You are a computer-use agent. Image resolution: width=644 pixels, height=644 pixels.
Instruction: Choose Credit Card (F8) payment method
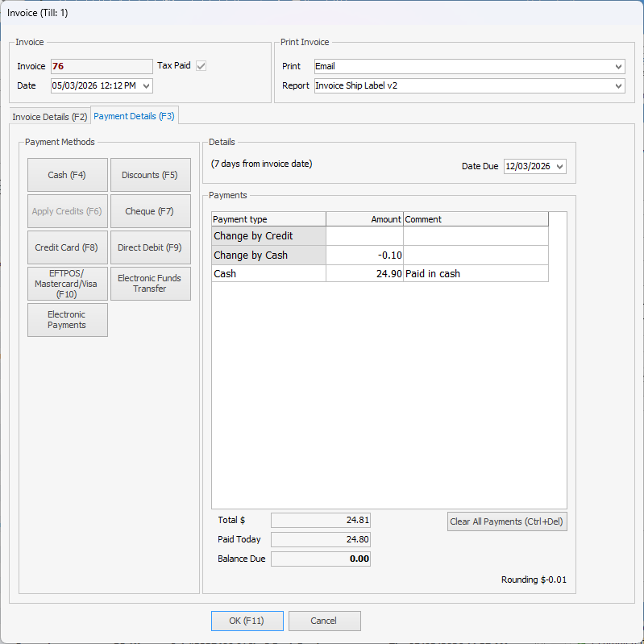coord(68,247)
